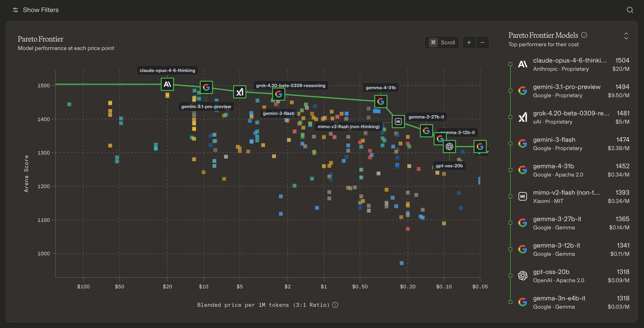This screenshot has width=644, height=328.
Task: Click info icon beside Pareto Frontier Models
Action: point(584,35)
